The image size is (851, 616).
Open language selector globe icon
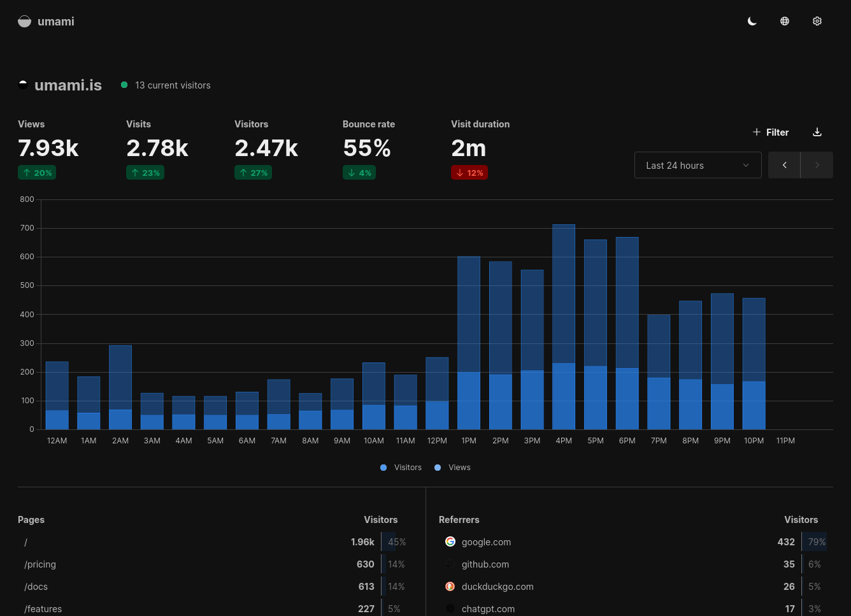[785, 21]
